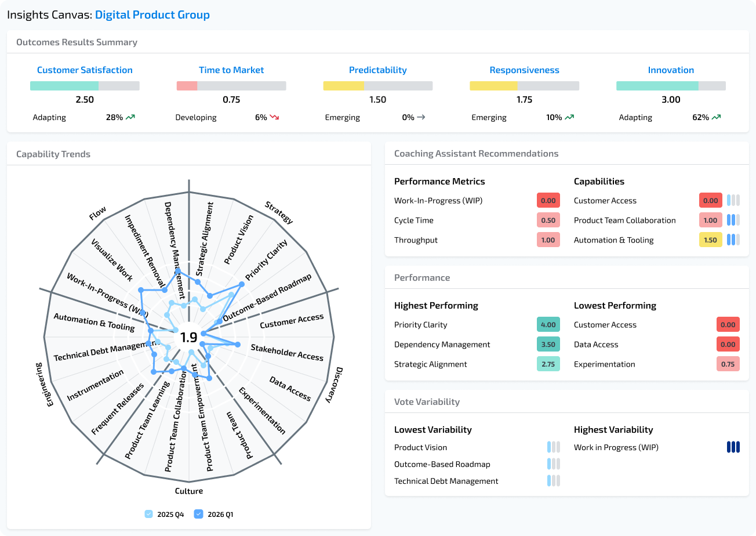
Task: Select the Coaching Assistant Recommendations header
Action: pos(476,153)
